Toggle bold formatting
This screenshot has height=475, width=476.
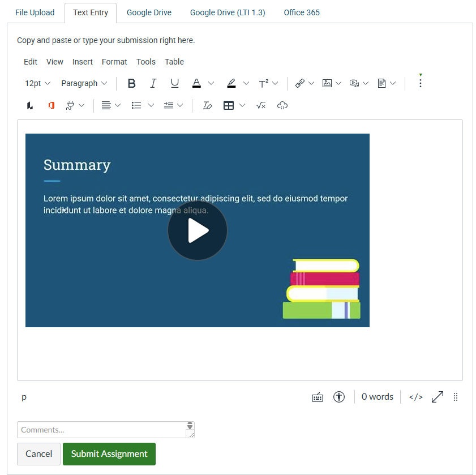pos(132,83)
